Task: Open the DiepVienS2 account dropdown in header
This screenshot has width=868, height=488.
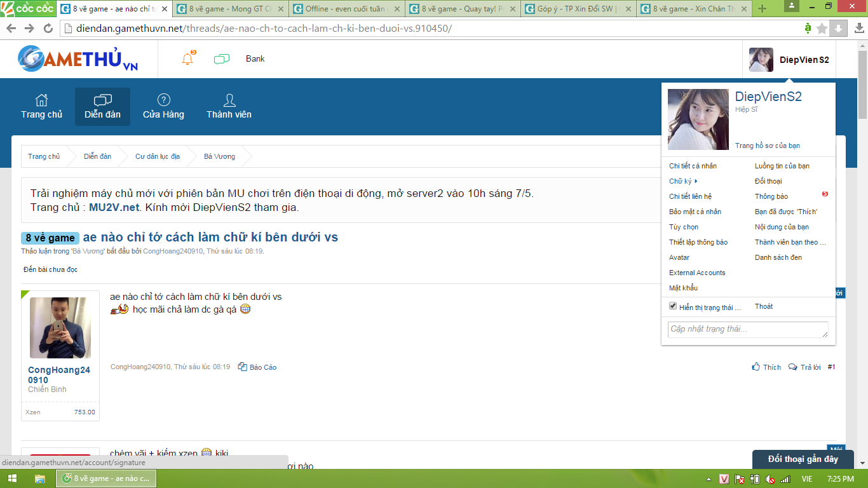Action: pyautogui.click(x=790, y=60)
